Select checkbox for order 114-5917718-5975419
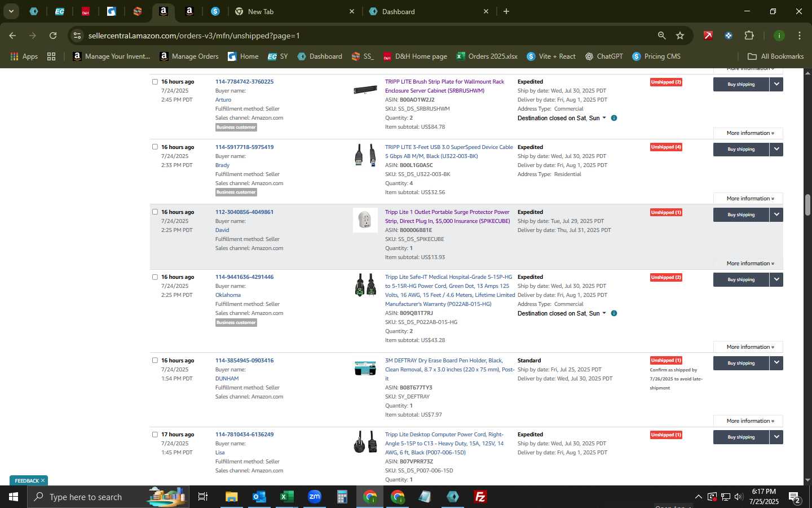 pyautogui.click(x=155, y=147)
